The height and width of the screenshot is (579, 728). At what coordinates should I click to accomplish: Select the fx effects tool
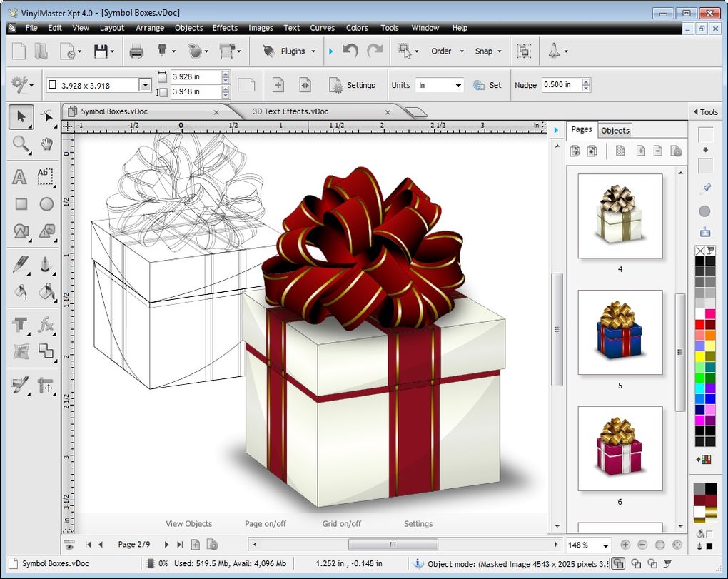pyautogui.click(x=46, y=324)
